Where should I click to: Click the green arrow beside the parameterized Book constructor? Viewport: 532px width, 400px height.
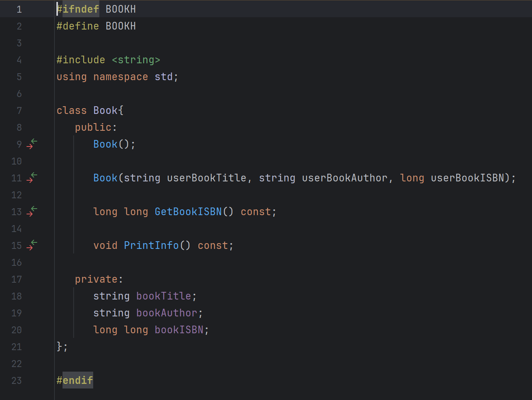[x=34, y=174]
